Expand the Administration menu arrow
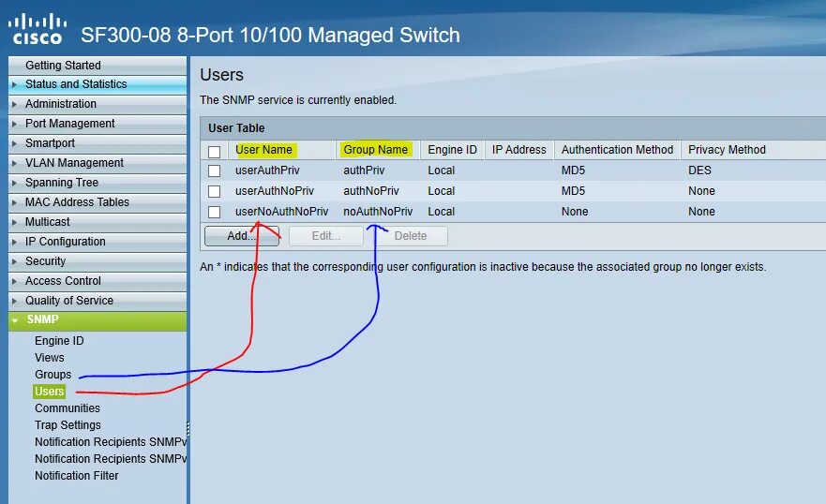 [x=14, y=104]
